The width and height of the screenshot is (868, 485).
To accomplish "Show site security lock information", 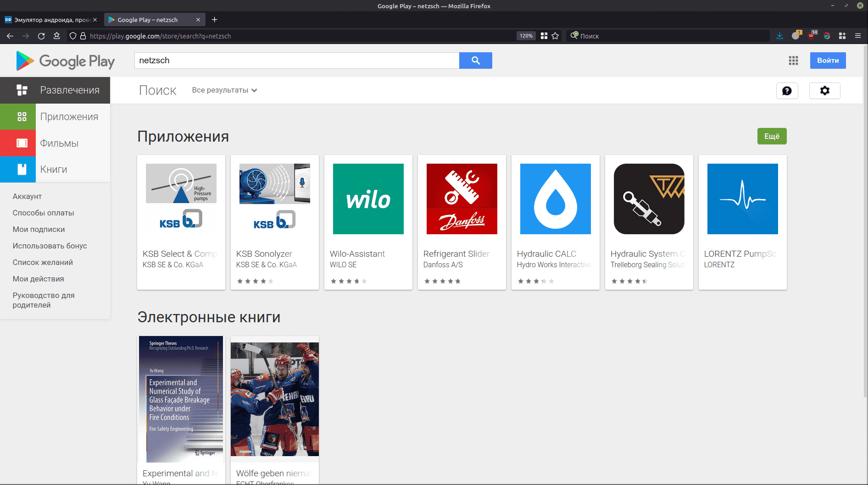I will 83,36.
